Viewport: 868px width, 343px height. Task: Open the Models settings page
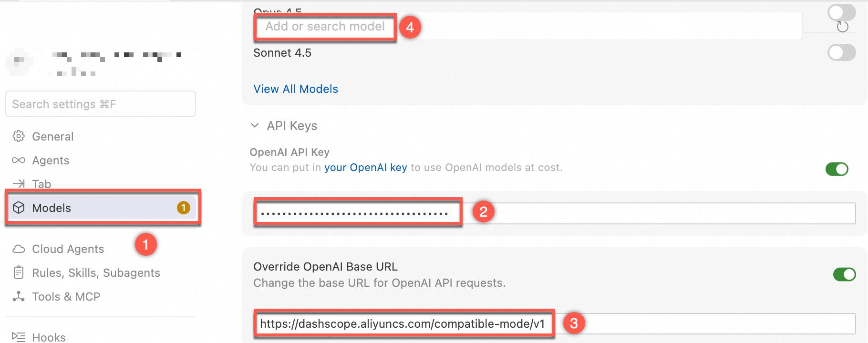52,208
